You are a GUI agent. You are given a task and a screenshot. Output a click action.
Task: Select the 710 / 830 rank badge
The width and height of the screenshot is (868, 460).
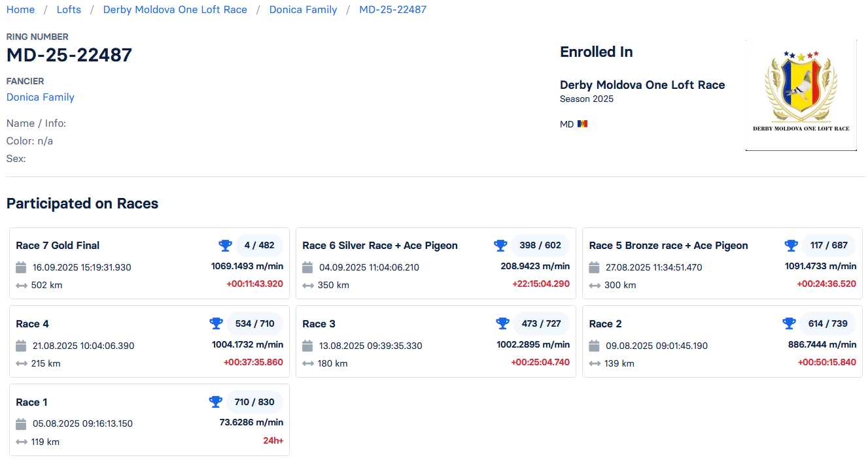[x=254, y=402]
